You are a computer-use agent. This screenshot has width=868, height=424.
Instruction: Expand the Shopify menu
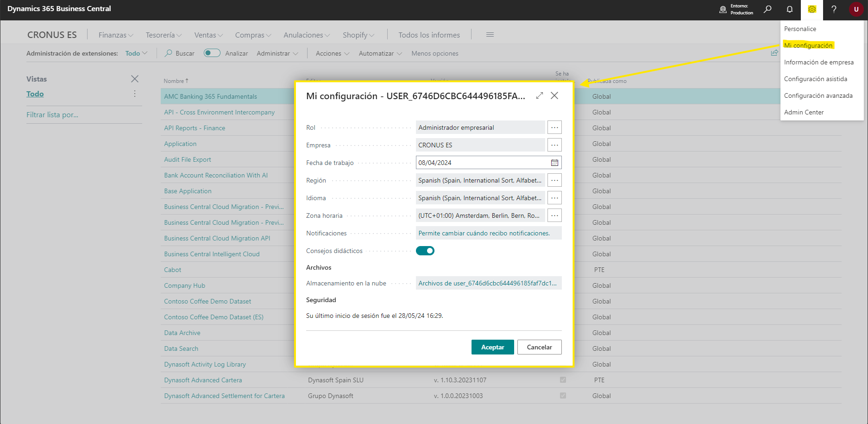coord(359,35)
